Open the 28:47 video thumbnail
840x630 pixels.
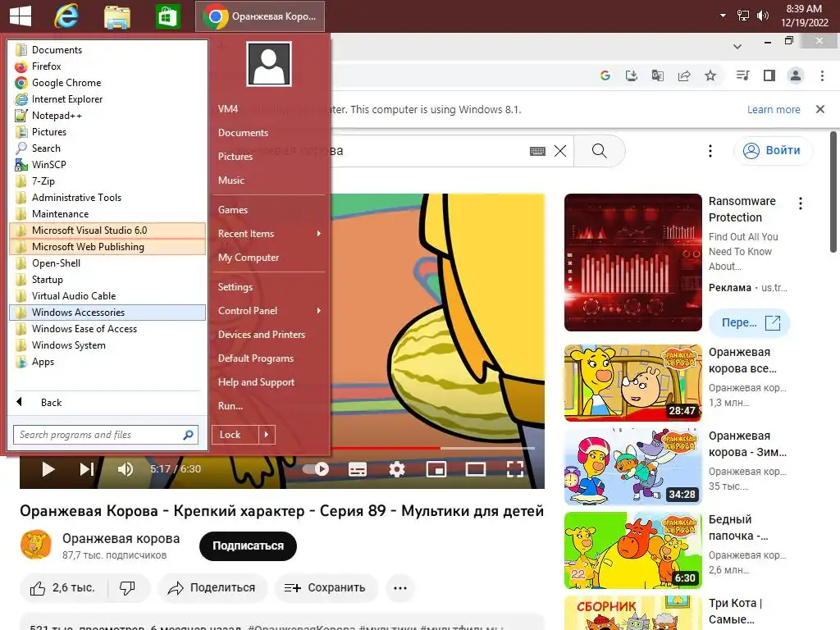632,383
